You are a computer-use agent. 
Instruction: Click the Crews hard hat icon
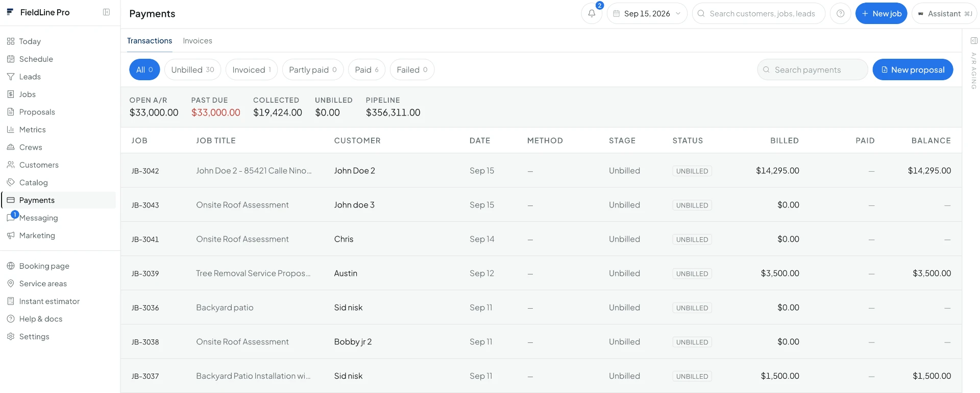11,147
